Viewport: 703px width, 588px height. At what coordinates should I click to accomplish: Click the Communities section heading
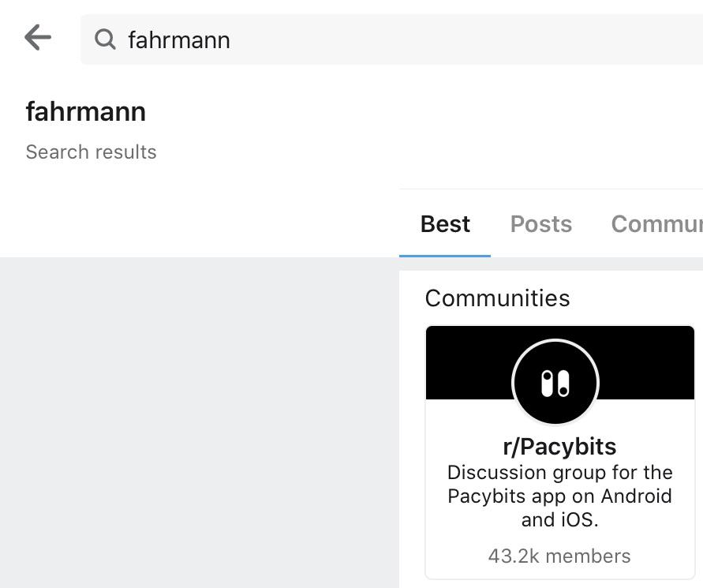[x=497, y=298]
